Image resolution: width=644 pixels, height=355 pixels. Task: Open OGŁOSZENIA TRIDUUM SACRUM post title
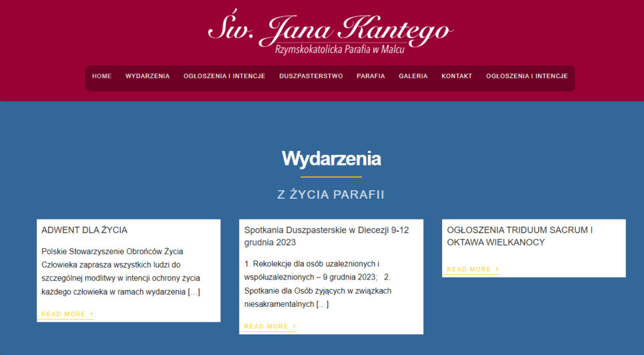(519, 236)
